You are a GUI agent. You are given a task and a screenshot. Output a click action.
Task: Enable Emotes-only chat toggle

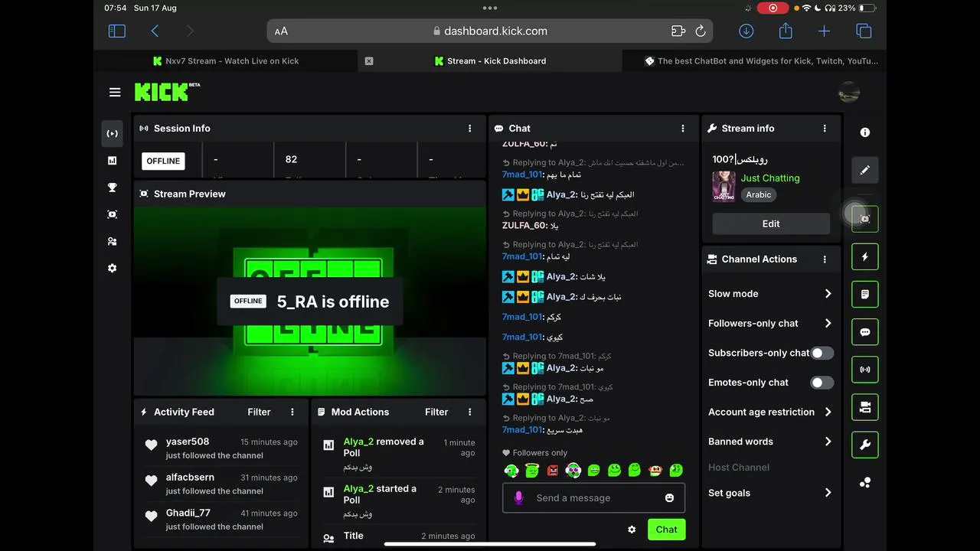(x=822, y=383)
